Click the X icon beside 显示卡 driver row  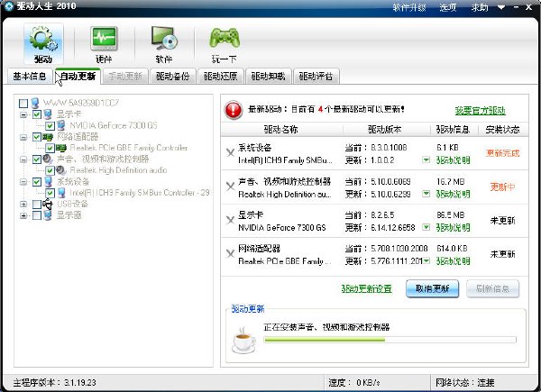pos(231,220)
